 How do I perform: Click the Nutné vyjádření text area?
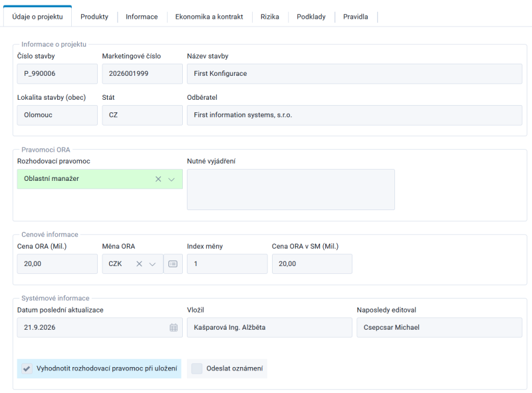(291, 190)
